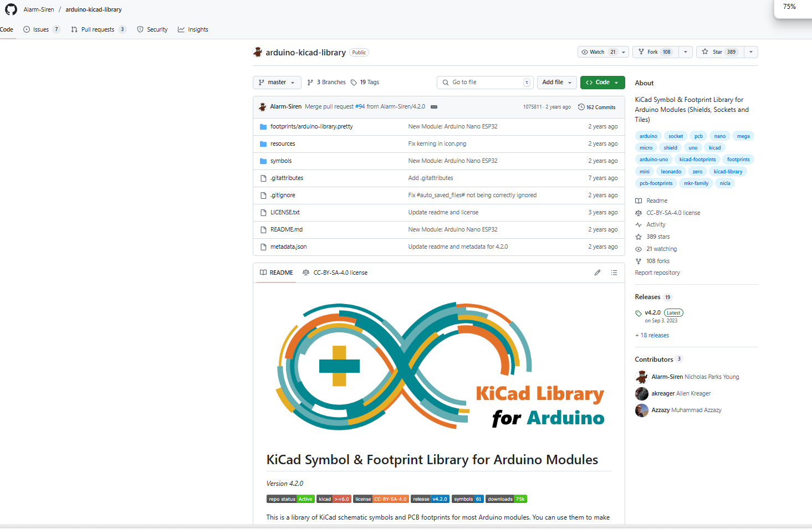Viewport: 812px width, 529px height.
Task: Expand the Add file dropdown
Action: click(556, 83)
